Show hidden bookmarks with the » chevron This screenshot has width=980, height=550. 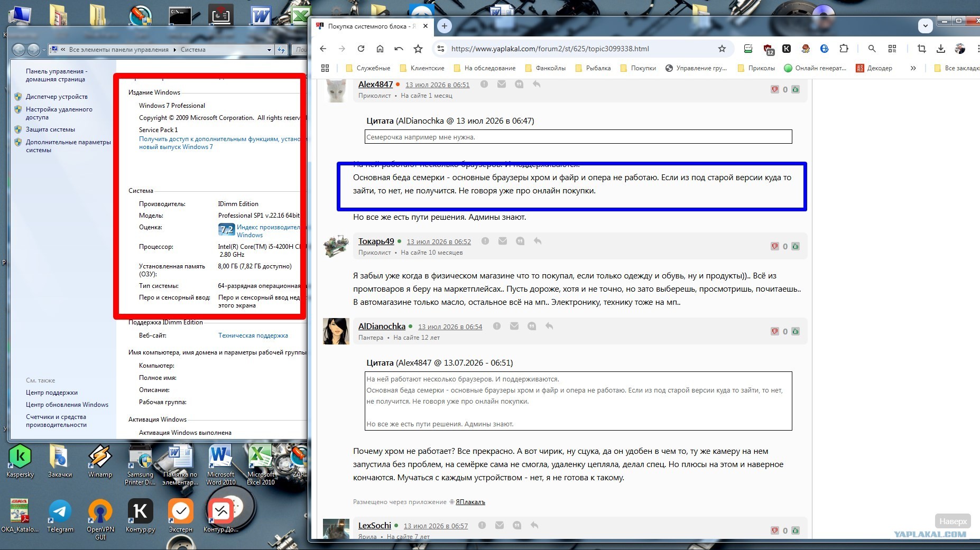tap(913, 68)
